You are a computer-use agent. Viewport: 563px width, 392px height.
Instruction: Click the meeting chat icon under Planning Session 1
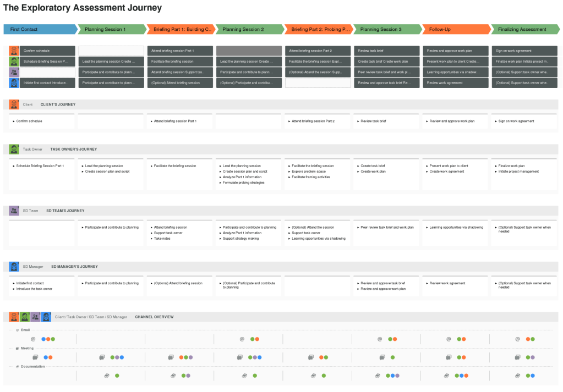[x=102, y=357]
